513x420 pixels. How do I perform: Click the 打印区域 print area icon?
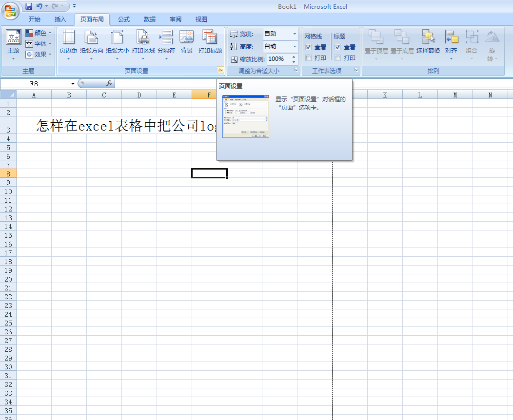coord(143,37)
